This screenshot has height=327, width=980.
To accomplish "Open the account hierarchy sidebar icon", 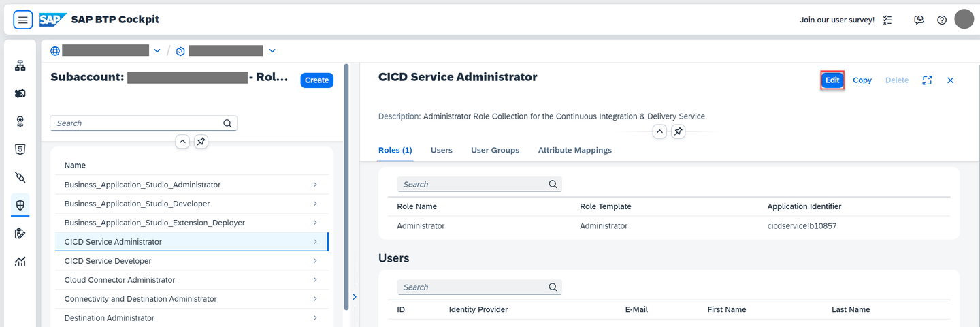I will (x=20, y=65).
